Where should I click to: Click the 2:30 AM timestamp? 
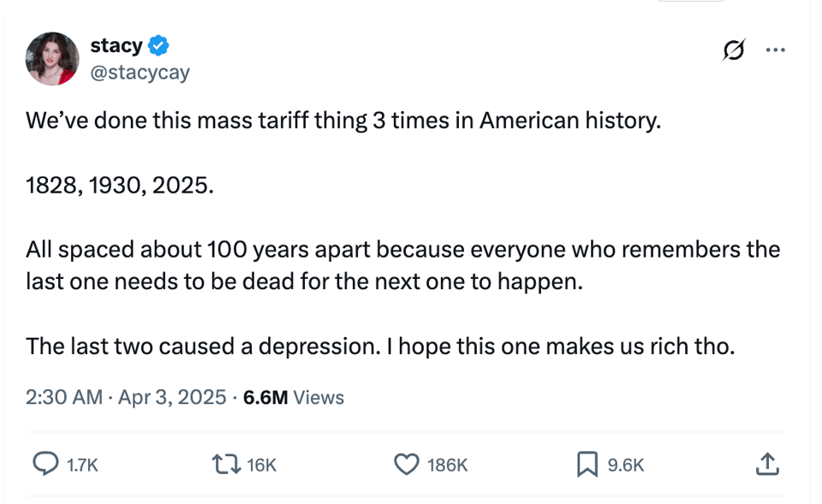(x=63, y=397)
